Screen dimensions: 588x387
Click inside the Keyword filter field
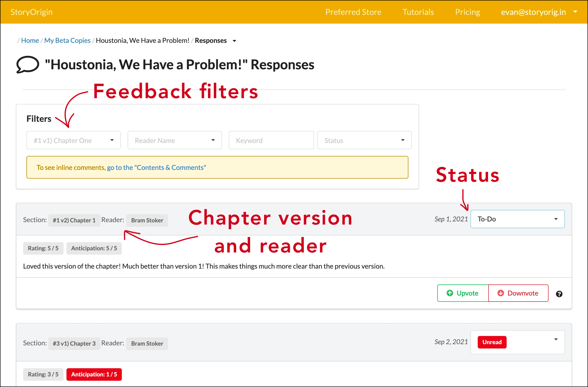pos(271,140)
